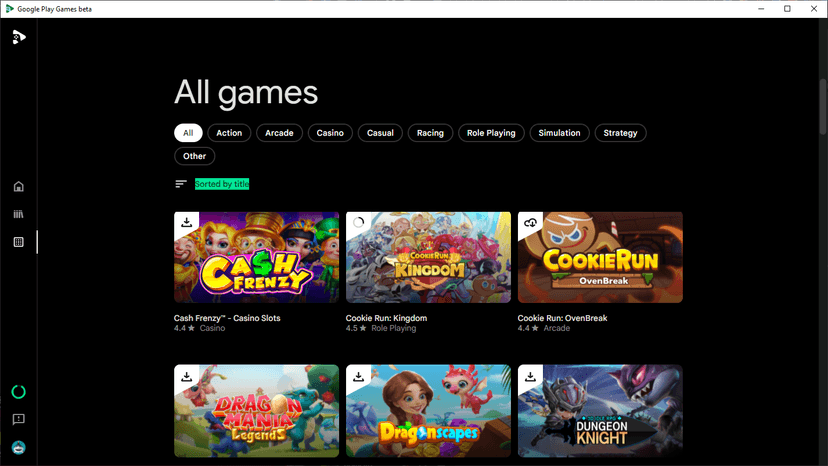This screenshot has height=466, width=828.
Task: Open the Cookie Run: Kingdom title link
Action: pyautogui.click(x=387, y=318)
